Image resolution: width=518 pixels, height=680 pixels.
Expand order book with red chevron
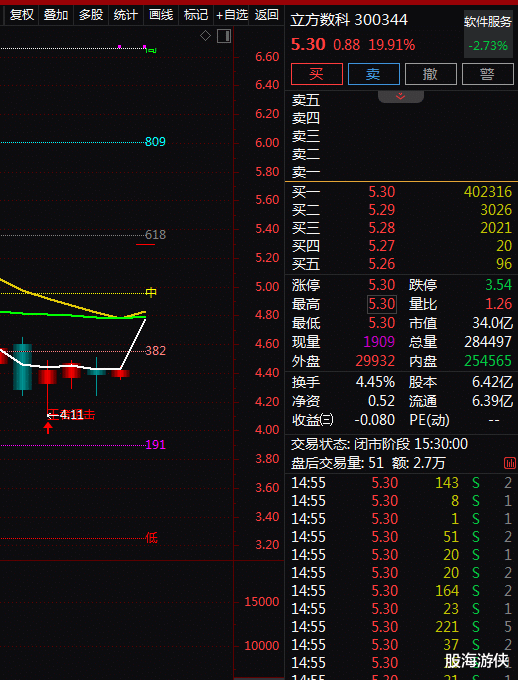[x=400, y=96]
